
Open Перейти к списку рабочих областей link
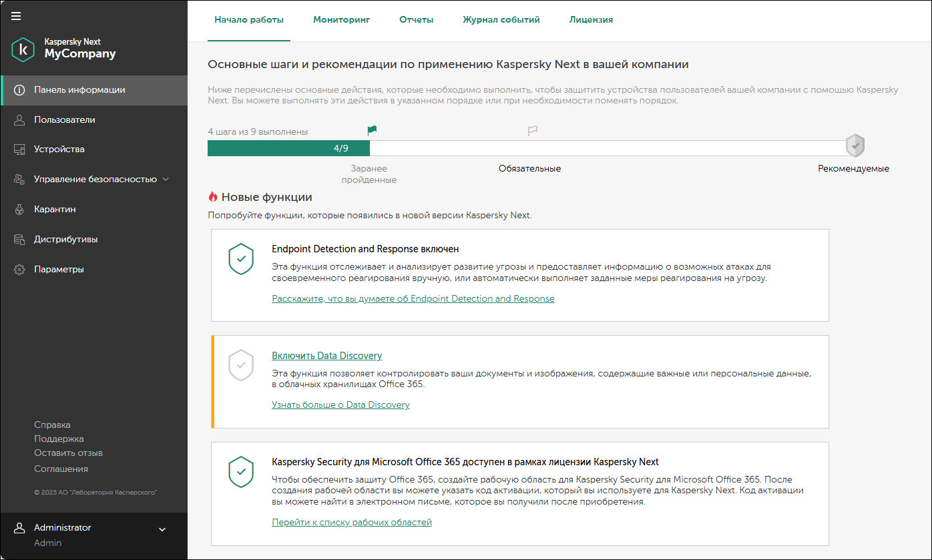pyautogui.click(x=351, y=523)
